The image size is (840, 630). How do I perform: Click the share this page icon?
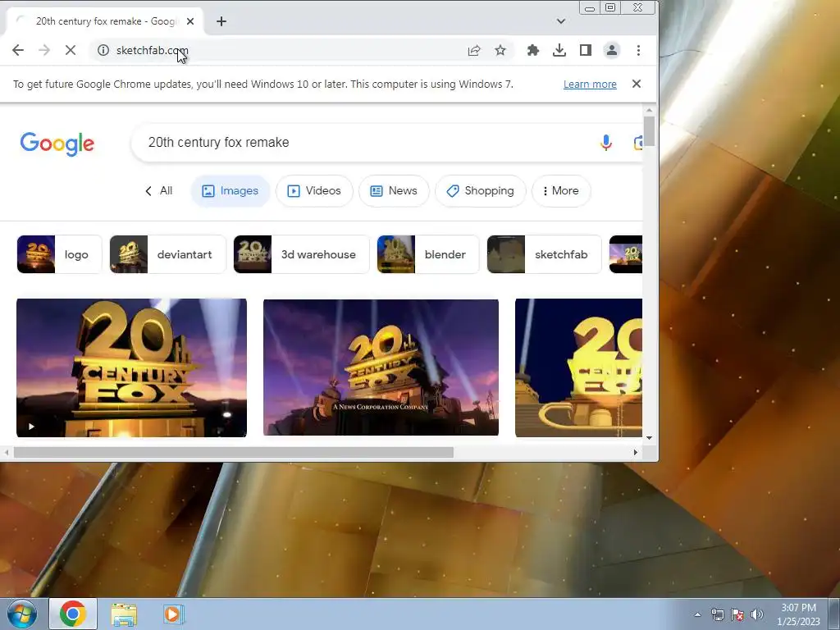pos(474,50)
